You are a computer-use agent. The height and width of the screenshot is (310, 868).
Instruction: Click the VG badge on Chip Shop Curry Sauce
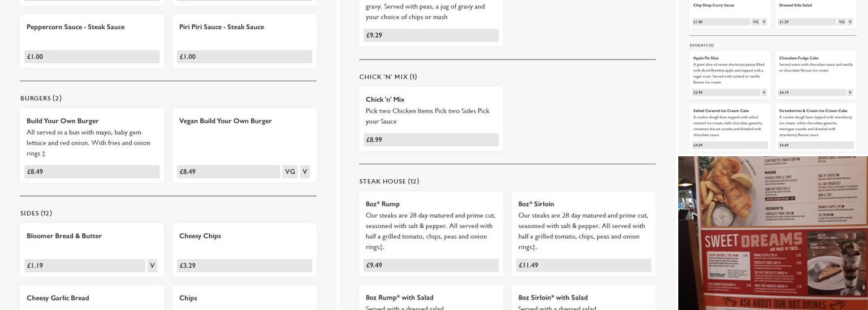[x=755, y=22]
